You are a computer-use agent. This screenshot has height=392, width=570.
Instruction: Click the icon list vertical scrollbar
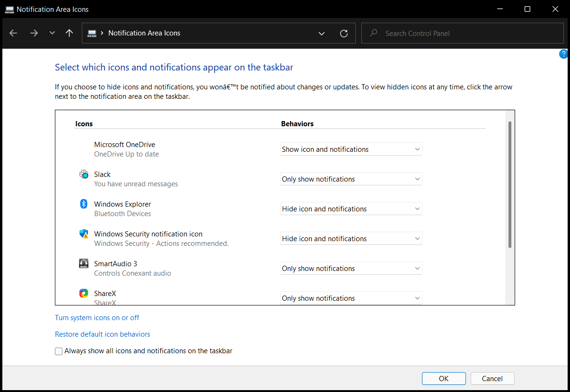509,184
